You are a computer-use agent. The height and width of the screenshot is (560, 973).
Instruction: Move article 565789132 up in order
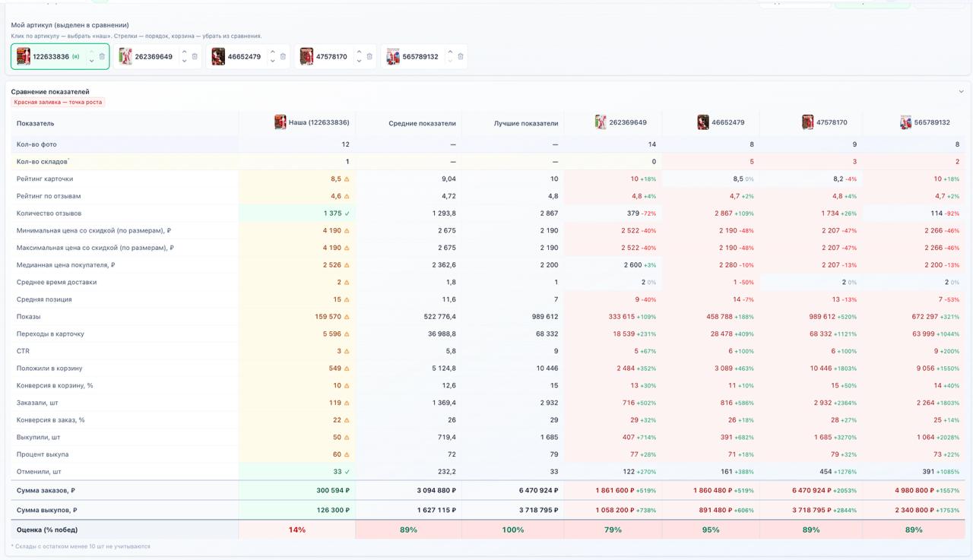[450, 52]
